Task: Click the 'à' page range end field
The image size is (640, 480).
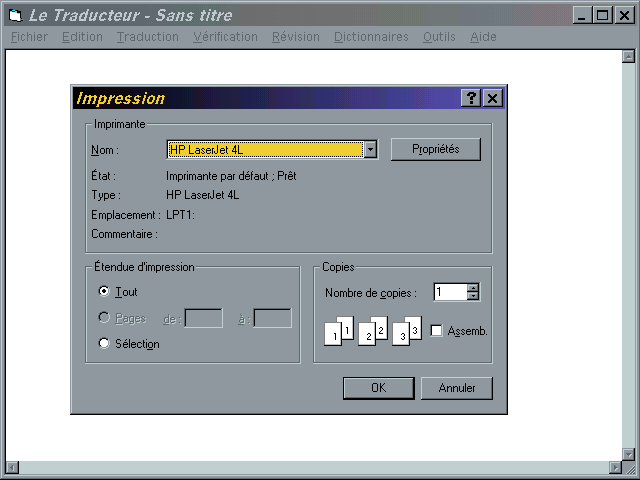Action: pyautogui.click(x=272, y=318)
